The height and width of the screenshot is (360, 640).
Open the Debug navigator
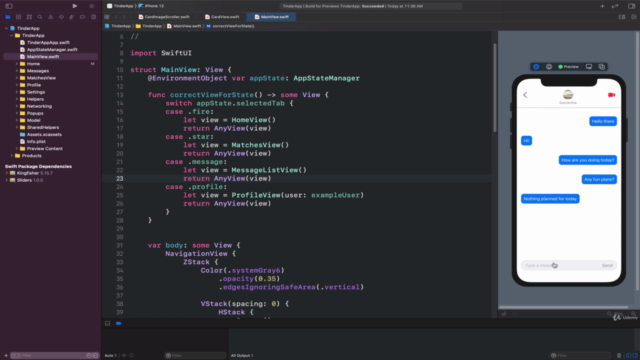[x=72, y=17]
